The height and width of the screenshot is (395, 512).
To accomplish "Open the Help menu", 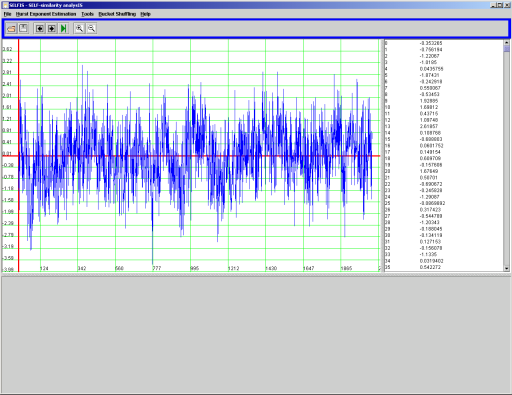I will [145, 14].
